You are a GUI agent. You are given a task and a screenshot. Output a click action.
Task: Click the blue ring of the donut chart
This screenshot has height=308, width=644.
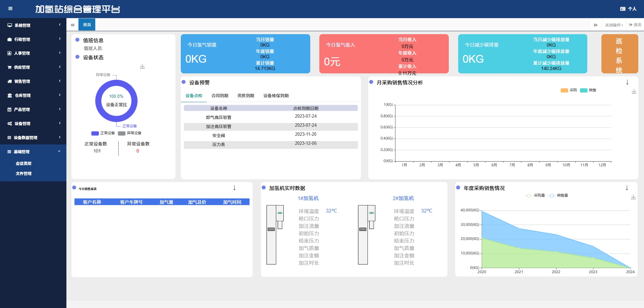99,101
